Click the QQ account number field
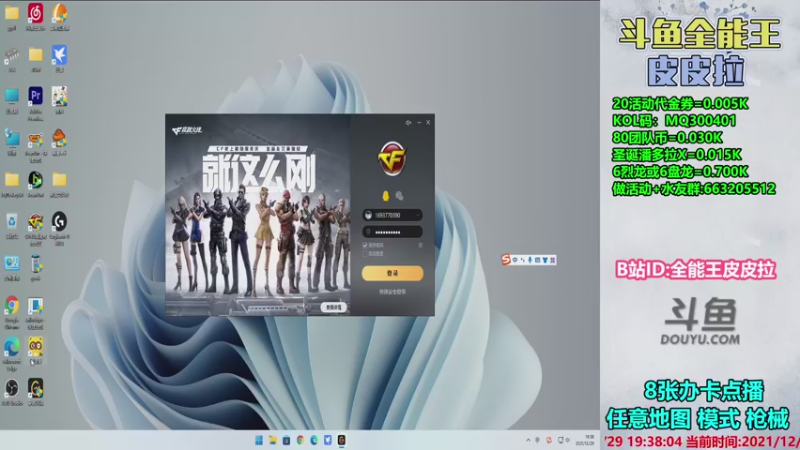 [x=392, y=215]
